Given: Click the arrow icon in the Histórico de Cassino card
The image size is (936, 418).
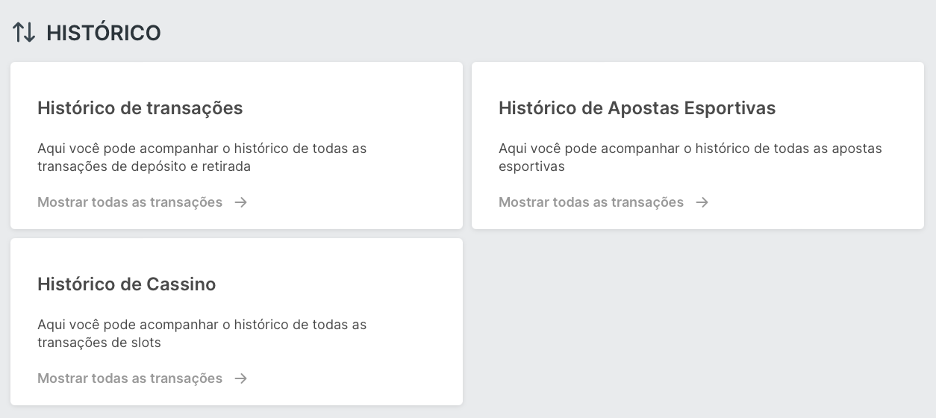Looking at the screenshot, I should (x=241, y=379).
